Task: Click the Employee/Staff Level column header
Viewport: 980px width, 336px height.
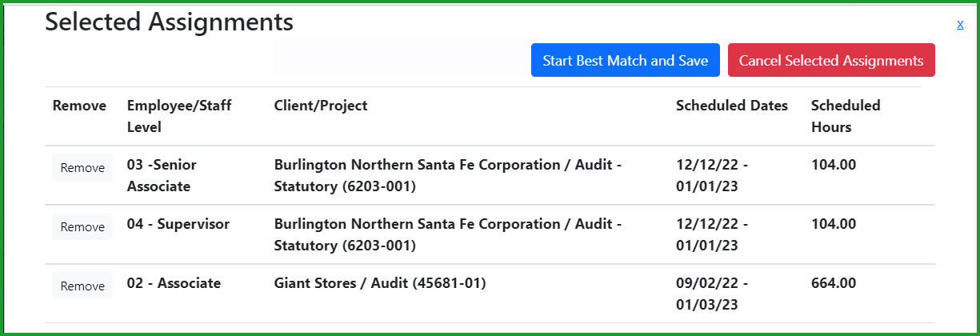Action: coord(178,116)
